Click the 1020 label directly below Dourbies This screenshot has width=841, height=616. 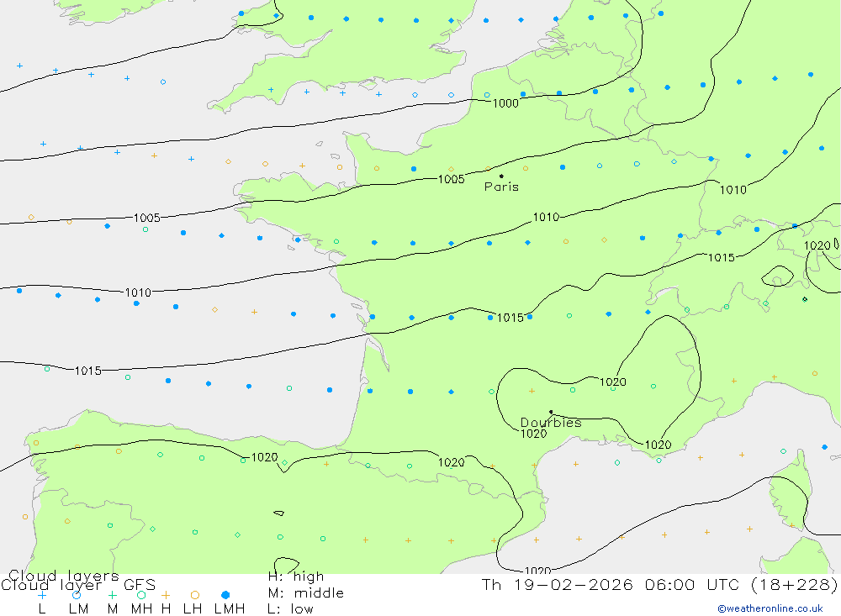[x=534, y=434]
